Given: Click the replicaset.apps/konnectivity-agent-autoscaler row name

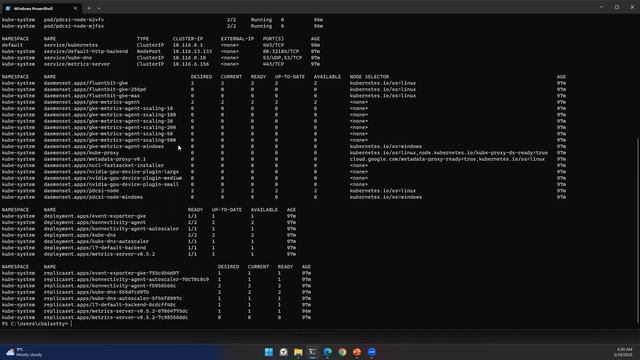Looking at the screenshot, I should coord(127,279).
